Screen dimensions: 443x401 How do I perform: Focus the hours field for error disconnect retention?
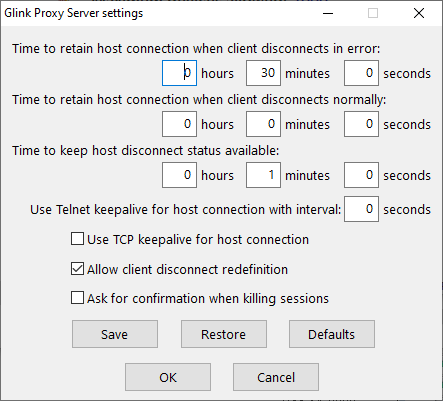179,73
